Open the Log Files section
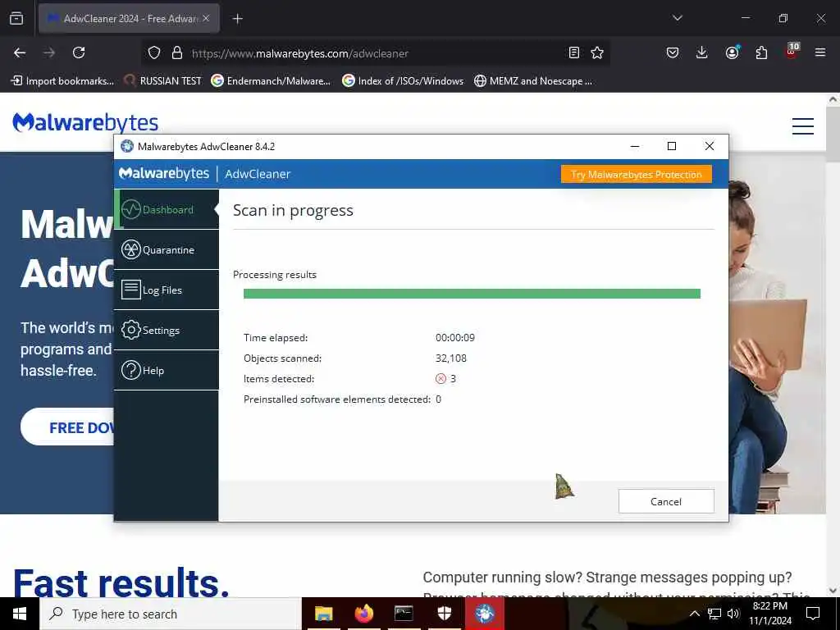 tap(167, 290)
